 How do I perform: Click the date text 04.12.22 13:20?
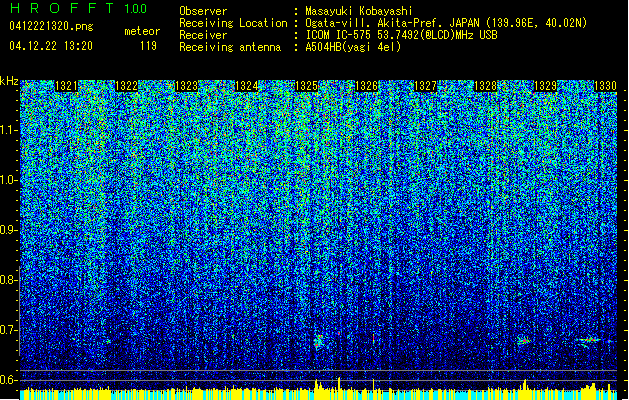click(51, 46)
